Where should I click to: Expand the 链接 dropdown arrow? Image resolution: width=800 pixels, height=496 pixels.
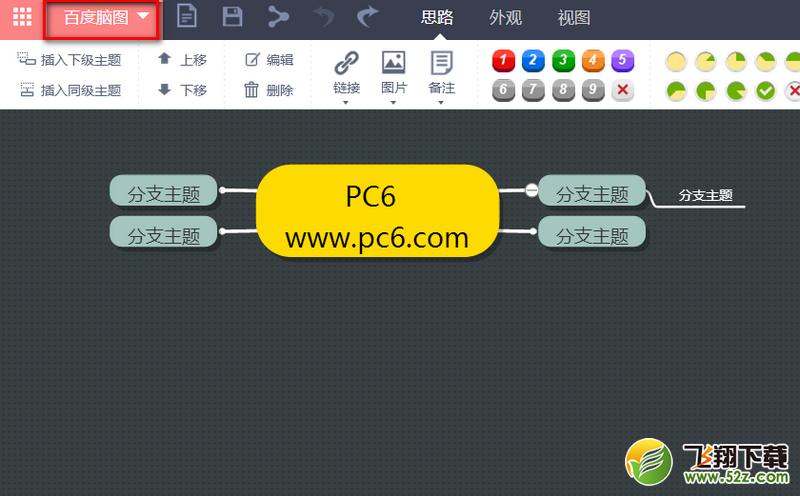pyautogui.click(x=346, y=103)
